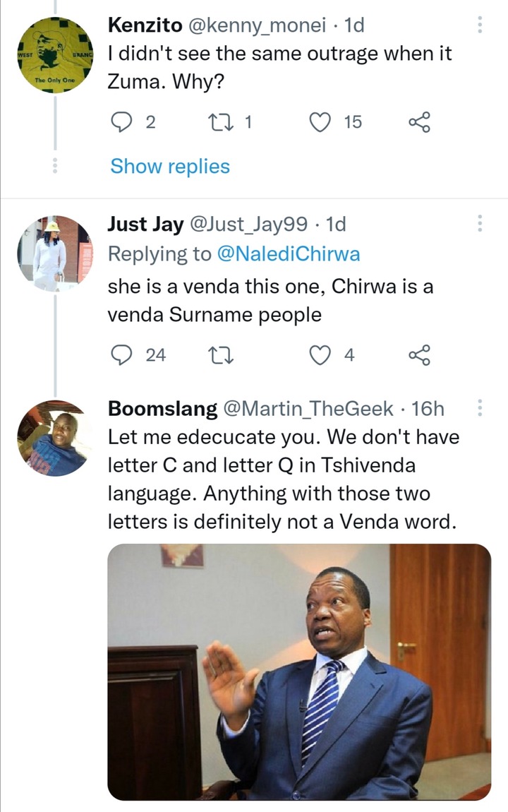Open more menu on Just Jay's tweet

tap(480, 223)
